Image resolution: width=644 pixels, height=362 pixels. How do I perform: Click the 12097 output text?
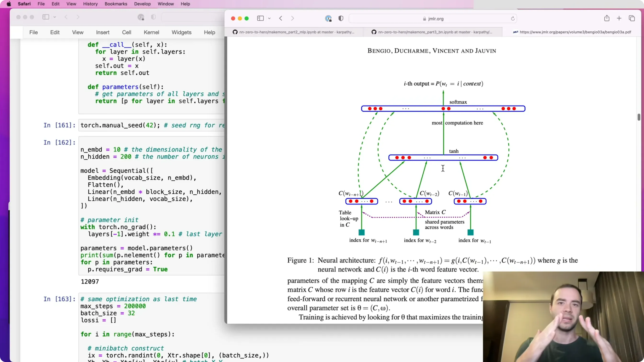(90, 282)
